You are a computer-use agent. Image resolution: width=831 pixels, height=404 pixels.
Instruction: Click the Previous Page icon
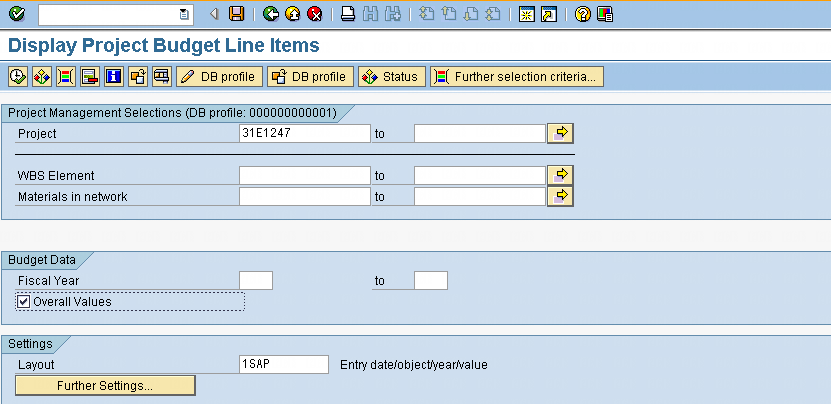[449, 14]
